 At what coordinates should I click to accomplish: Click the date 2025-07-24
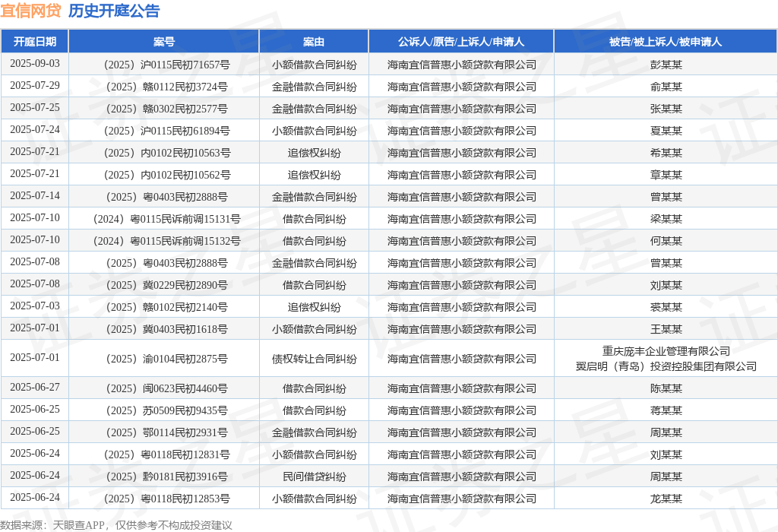[35, 129]
